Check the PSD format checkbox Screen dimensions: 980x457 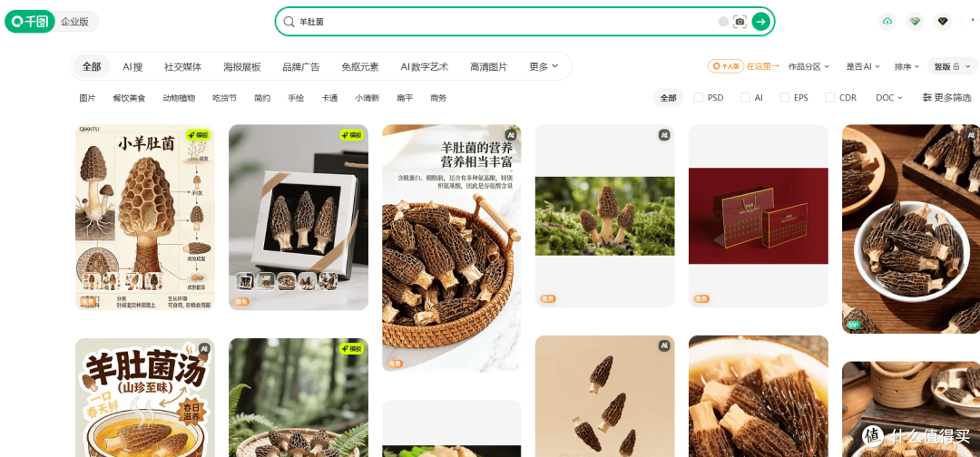[x=699, y=97]
